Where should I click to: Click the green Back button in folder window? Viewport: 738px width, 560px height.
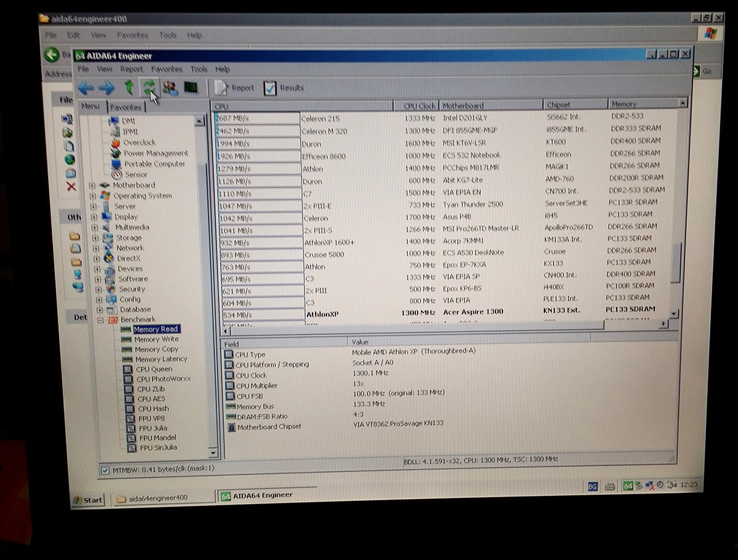52,55
